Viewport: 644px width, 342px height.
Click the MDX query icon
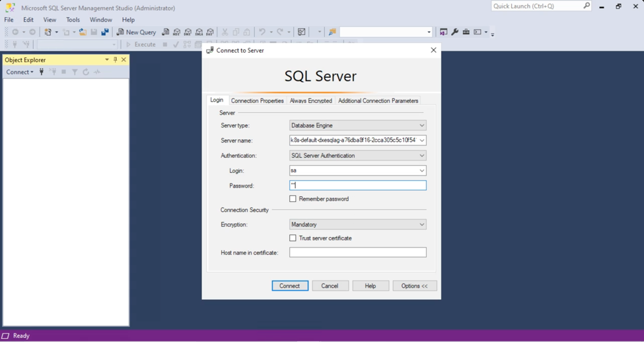176,32
